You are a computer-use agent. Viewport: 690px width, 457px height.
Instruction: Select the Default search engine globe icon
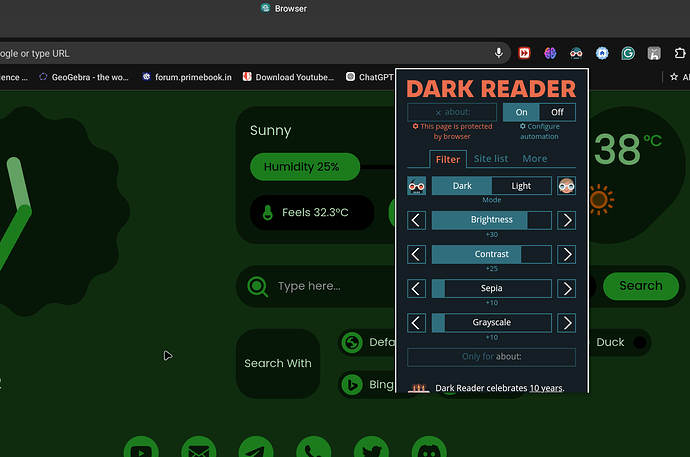[352, 342]
